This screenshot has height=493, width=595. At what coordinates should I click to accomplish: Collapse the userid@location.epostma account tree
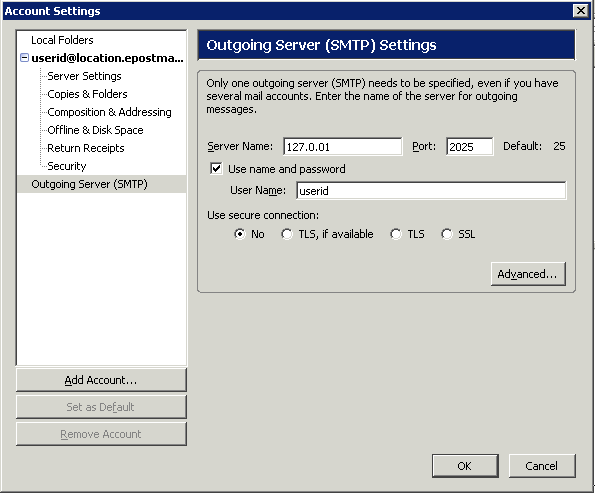coord(24,58)
